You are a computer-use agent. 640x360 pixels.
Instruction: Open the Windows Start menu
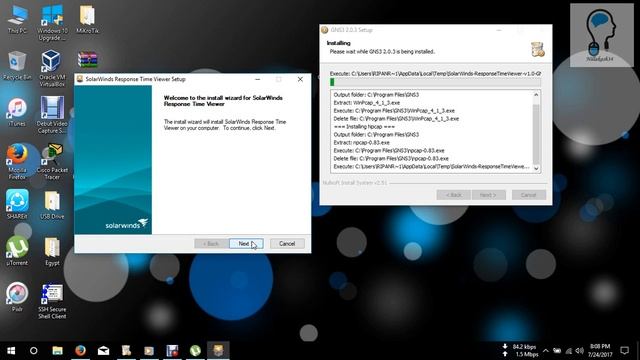click(x=11, y=350)
